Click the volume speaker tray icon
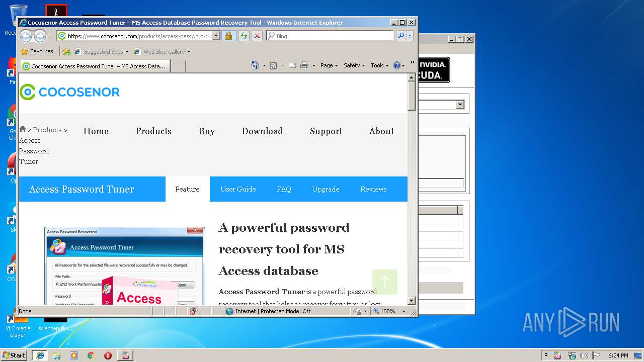644x362 pixels. click(584, 355)
